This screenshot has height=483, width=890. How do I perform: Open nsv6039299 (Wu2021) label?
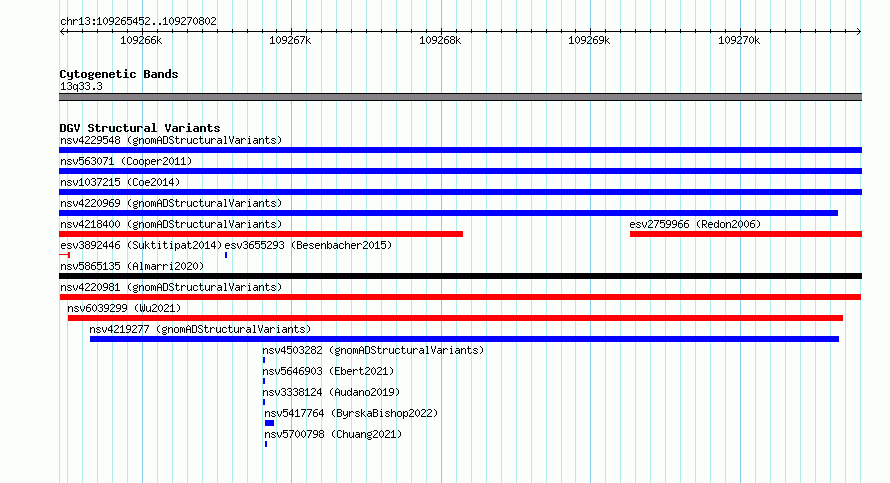click(x=124, y=308)
